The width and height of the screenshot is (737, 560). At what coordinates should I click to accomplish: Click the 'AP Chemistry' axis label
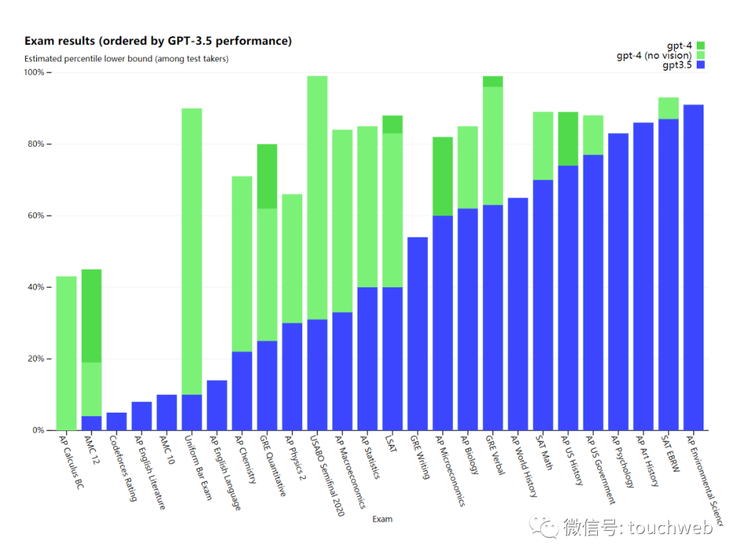pyautogui.click(x=246, y=460)
